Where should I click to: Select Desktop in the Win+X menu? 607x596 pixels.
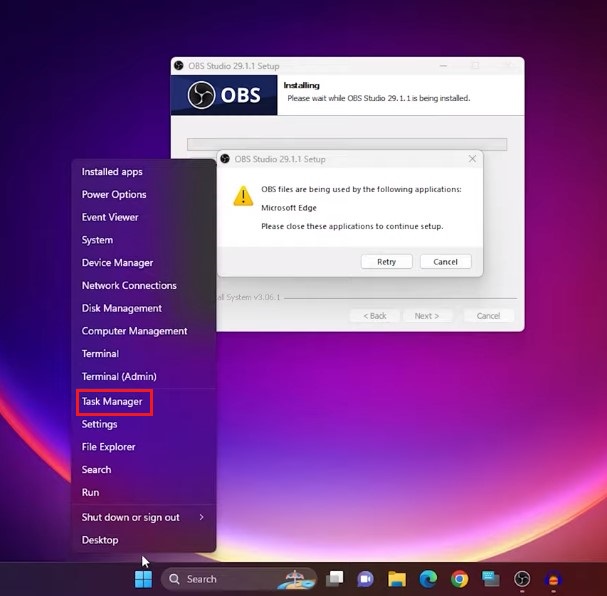tap(143, 540)
